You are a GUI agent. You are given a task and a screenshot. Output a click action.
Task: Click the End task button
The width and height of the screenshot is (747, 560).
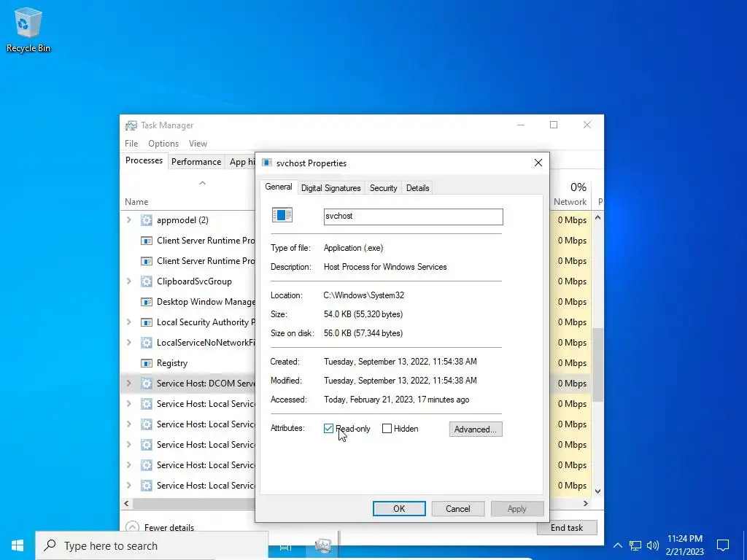[567, 528]
